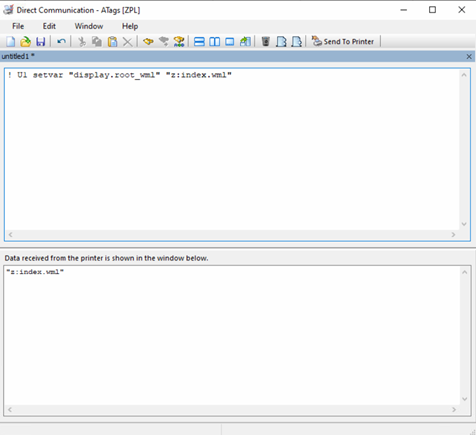Viewport: 476px width, 435px height.
Task: Click the trash can clear icon
Action: pos(266,42)
